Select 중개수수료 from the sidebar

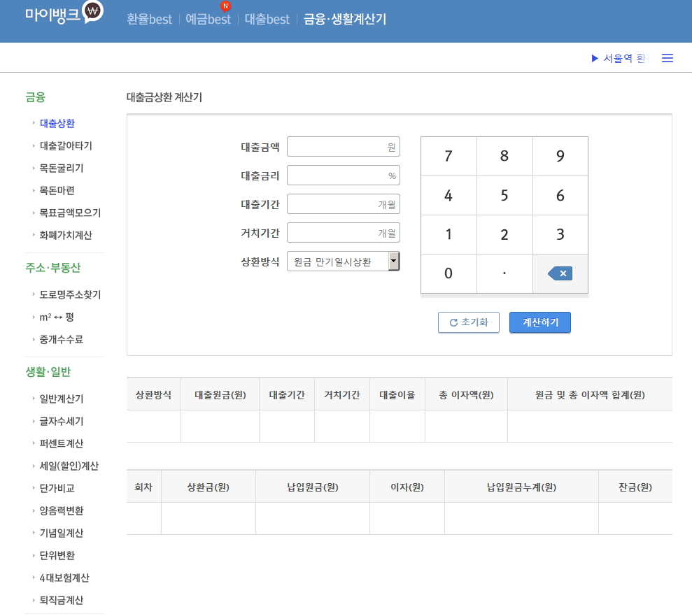pos(62,340)
